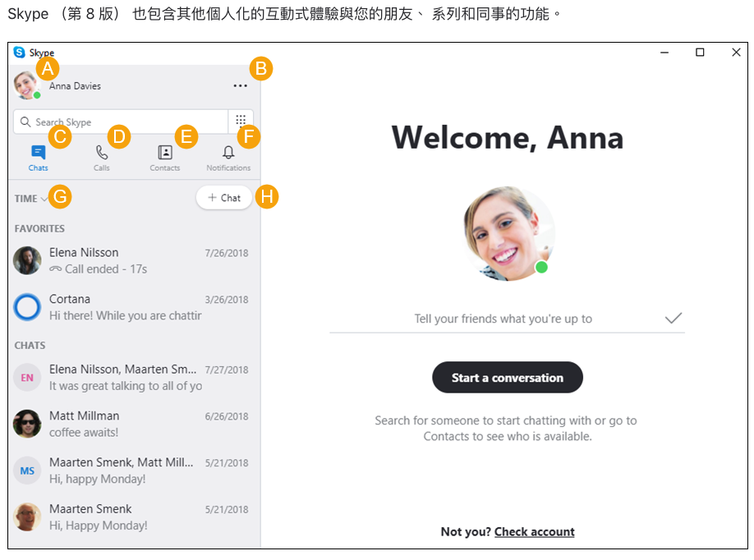Open Anna Davies profile avatar in sidebar
Image resolution: width=754 pixels, height=560 pixels.
27,85
